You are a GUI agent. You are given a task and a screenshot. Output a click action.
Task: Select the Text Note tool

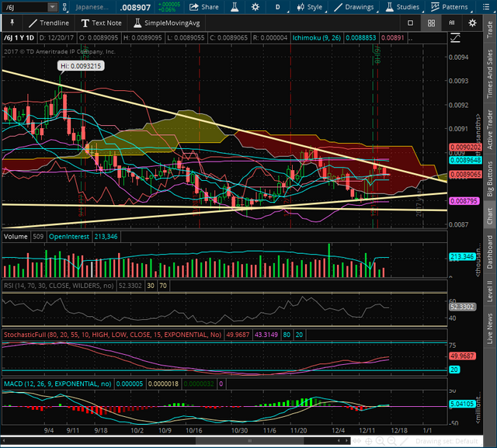coord(102,23)
